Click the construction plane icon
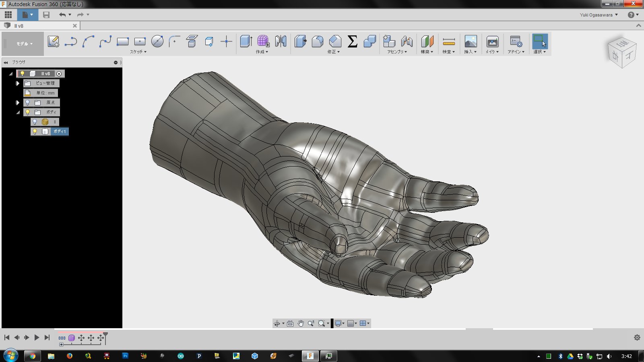The width and height of the screenshot is (644, 362). (427, 41)
